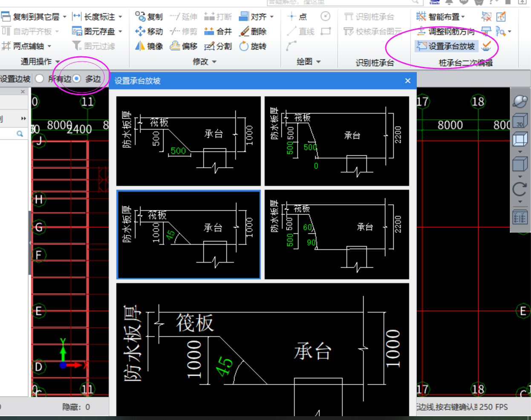Expand arrow below the wireframe view icon

[520, 152]
